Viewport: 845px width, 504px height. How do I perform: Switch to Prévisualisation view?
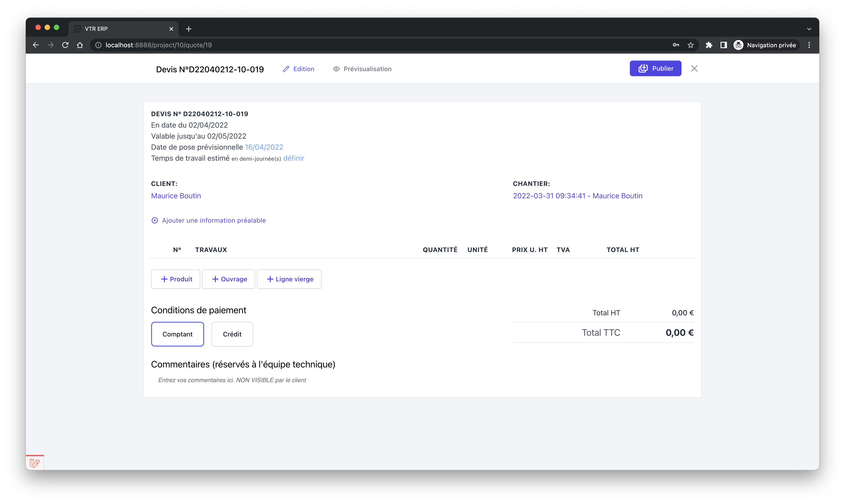pyautogui.click(x=362, y=69)
